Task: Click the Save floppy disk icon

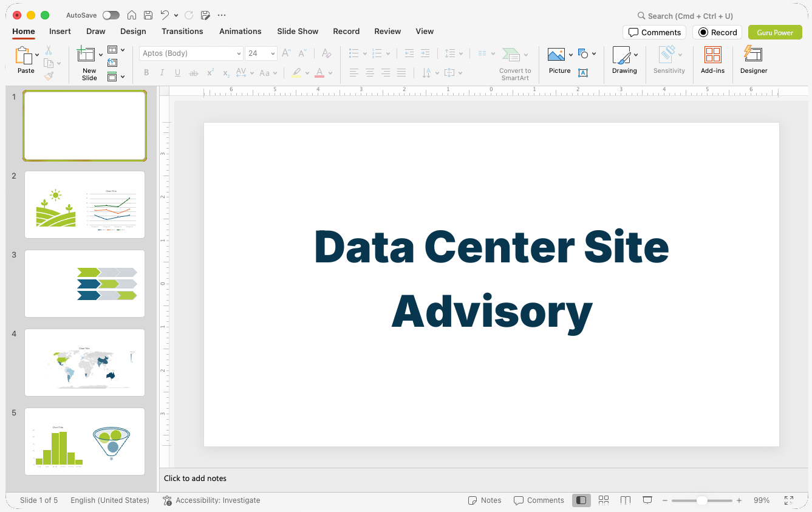Action: 148,15
